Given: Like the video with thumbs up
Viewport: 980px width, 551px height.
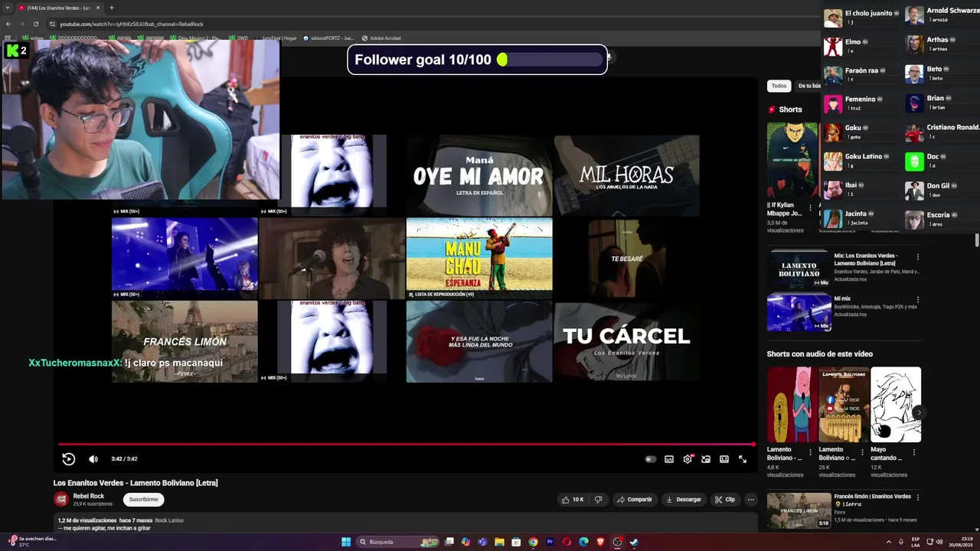Looking at the screenshot, I should [x=573, y=500].
